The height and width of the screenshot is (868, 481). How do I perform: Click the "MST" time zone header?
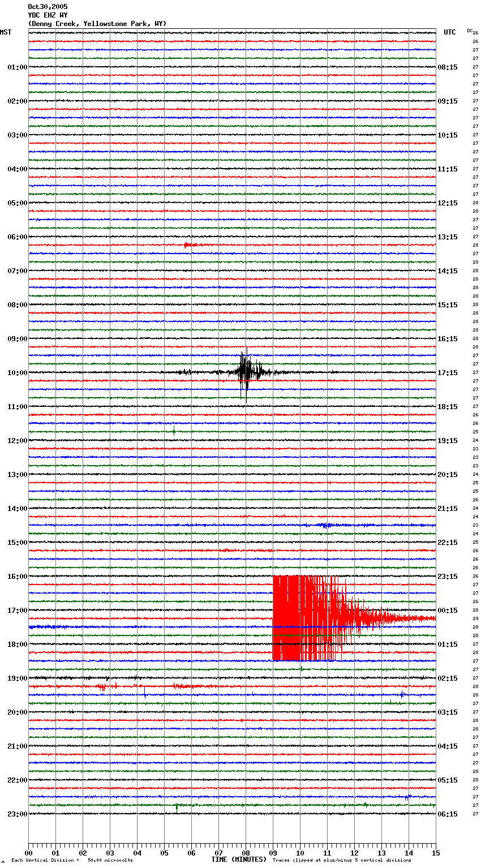point(6,32)
